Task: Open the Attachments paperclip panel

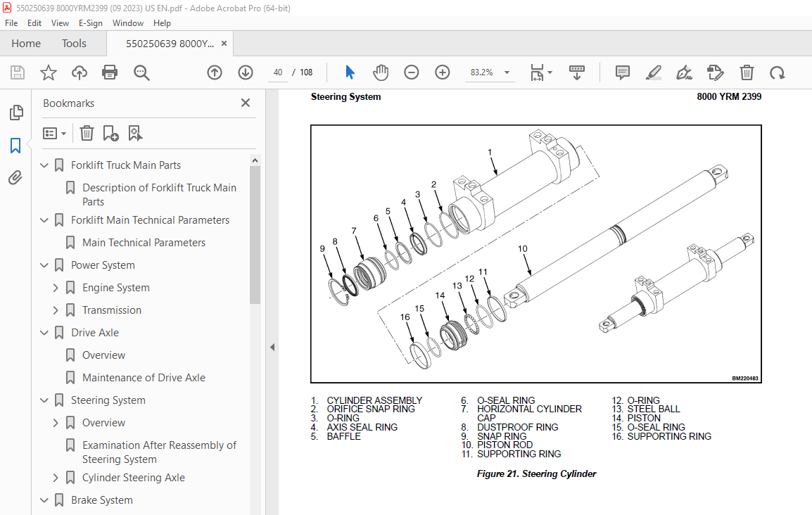Action: (15, 177)
